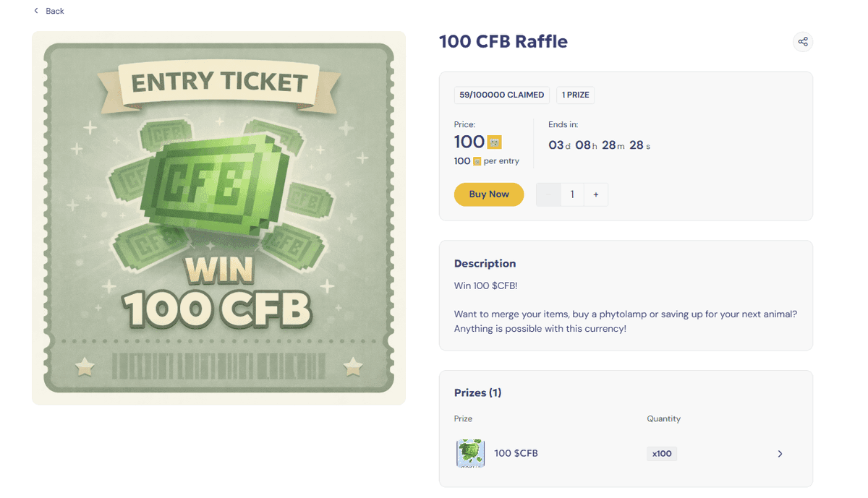Click the share icon button
Viewport: 868px width, 498px height.
point(803,42)
